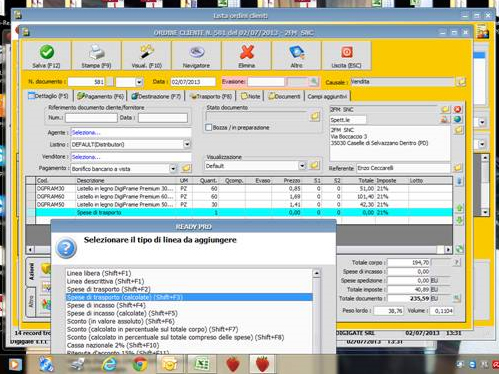Open Visual. (F10) preview

point(146,56)
